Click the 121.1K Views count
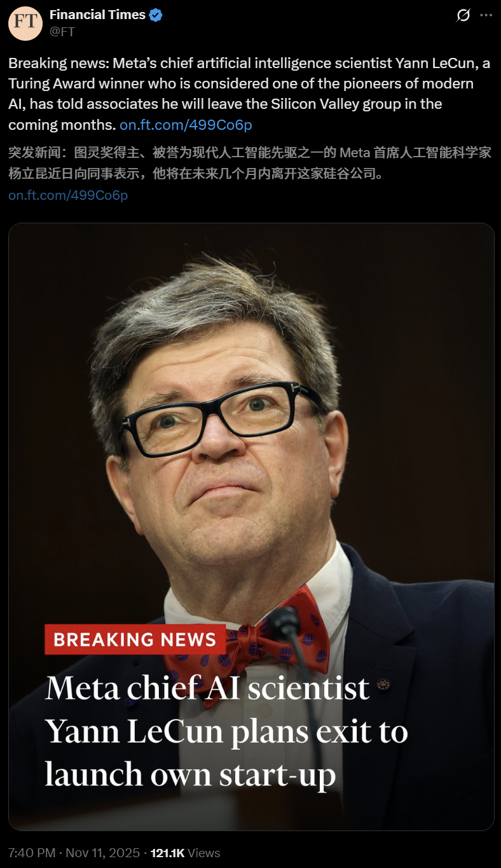The width and height of the screenshot is (501, 868). click(x=185, y=853)
